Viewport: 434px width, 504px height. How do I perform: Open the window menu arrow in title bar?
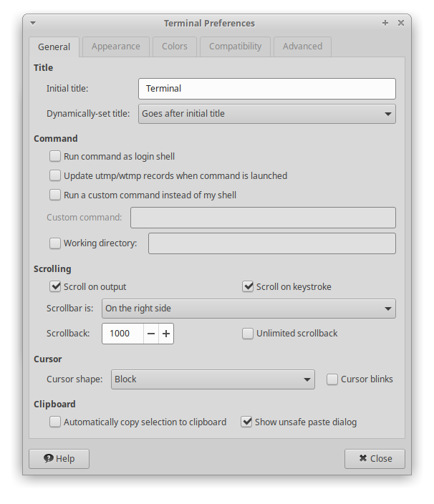click(33, 23)
